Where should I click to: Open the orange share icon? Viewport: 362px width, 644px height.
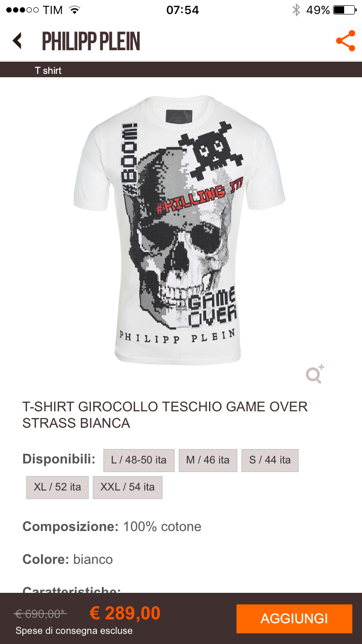click(x=345, y=41)
